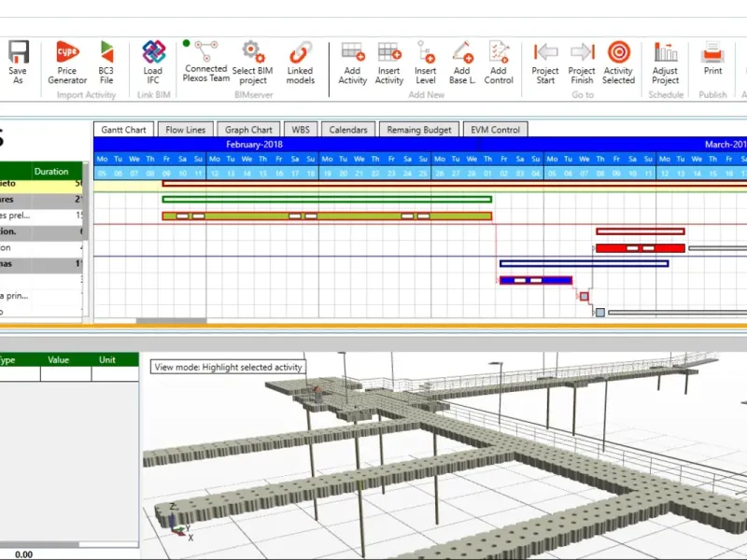Viewport: 747px width, 560px height.
Task: Click the Insert Level icon
Action: pos(426,62)
